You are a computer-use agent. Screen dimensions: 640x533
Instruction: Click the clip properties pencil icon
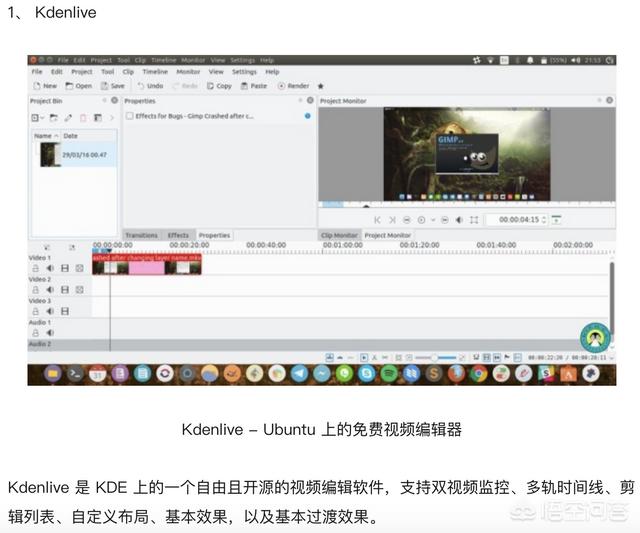pos(68,118)
